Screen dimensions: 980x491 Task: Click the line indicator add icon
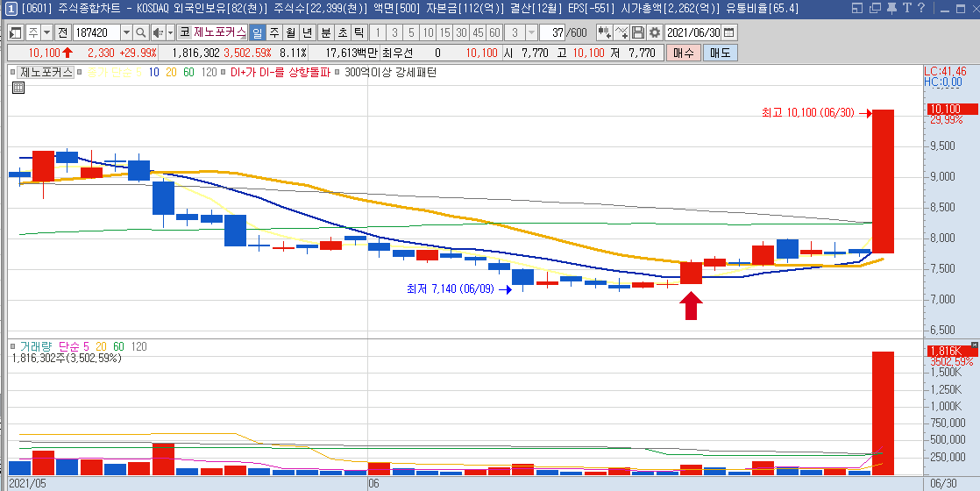(x=621, y=32)
